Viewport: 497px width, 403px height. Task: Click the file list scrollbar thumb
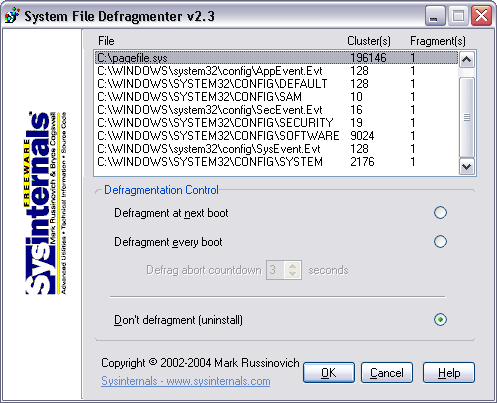click(466, 117)
